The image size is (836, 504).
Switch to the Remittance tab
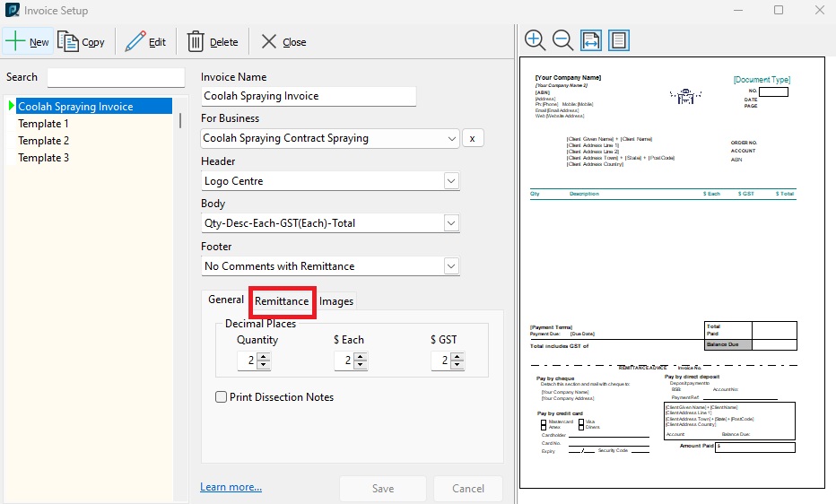point(282,301)
